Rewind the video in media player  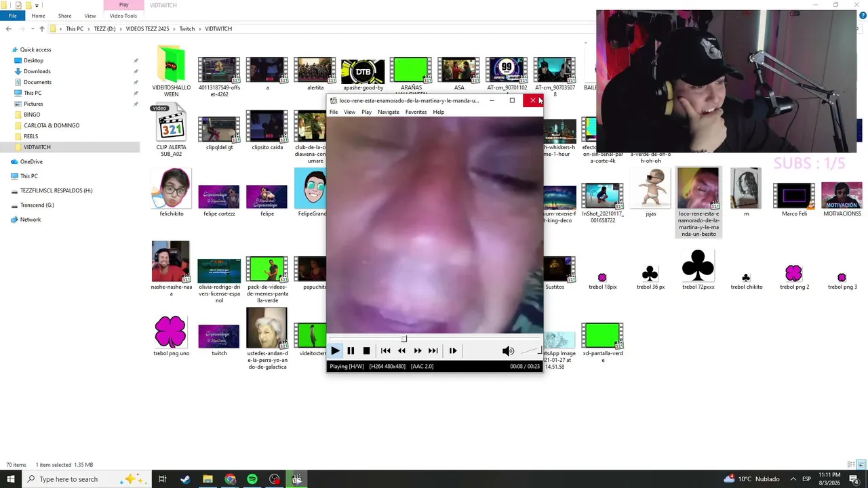pos(401,350)
